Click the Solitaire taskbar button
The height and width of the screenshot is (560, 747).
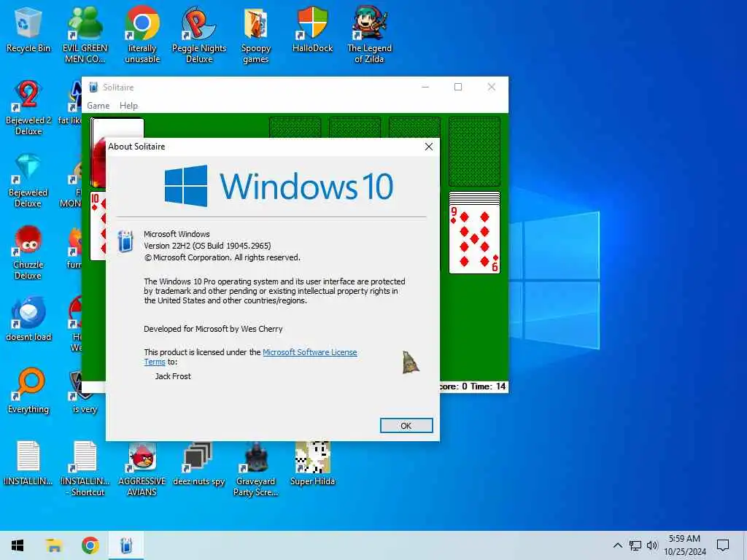[125, 545]
